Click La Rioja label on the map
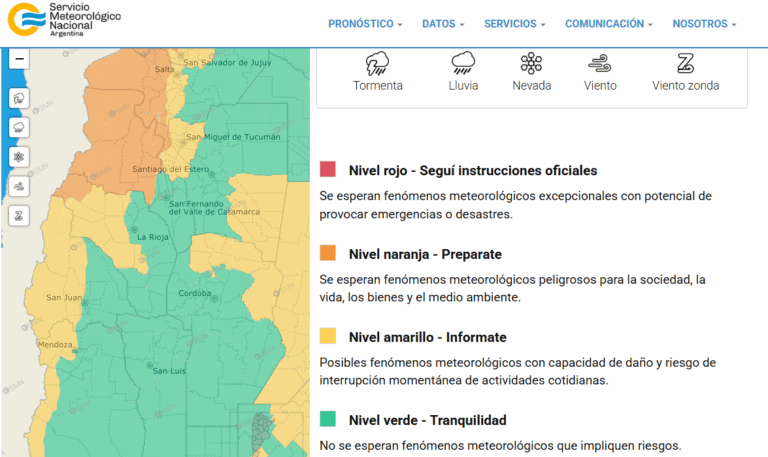This screenshot has height=457, width=768. coord(152,237)
